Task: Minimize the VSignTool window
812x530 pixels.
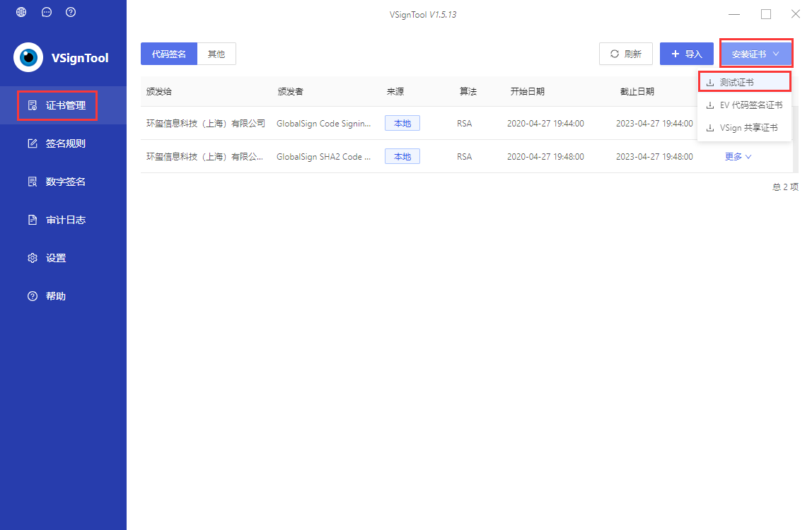Action: [x=733, y=14]
